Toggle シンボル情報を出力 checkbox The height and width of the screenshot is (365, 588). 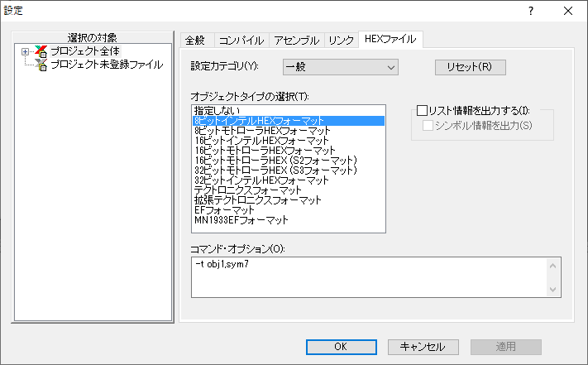(428, 125)
